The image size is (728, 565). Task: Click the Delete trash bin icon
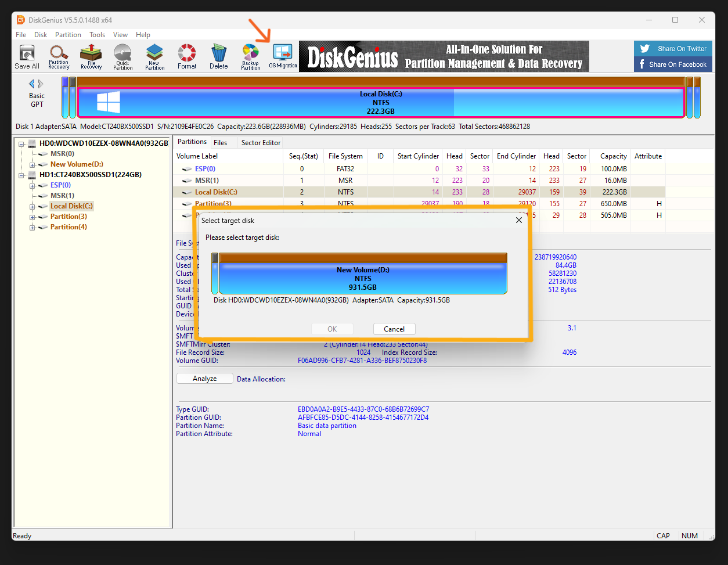(x=219, y=56)
